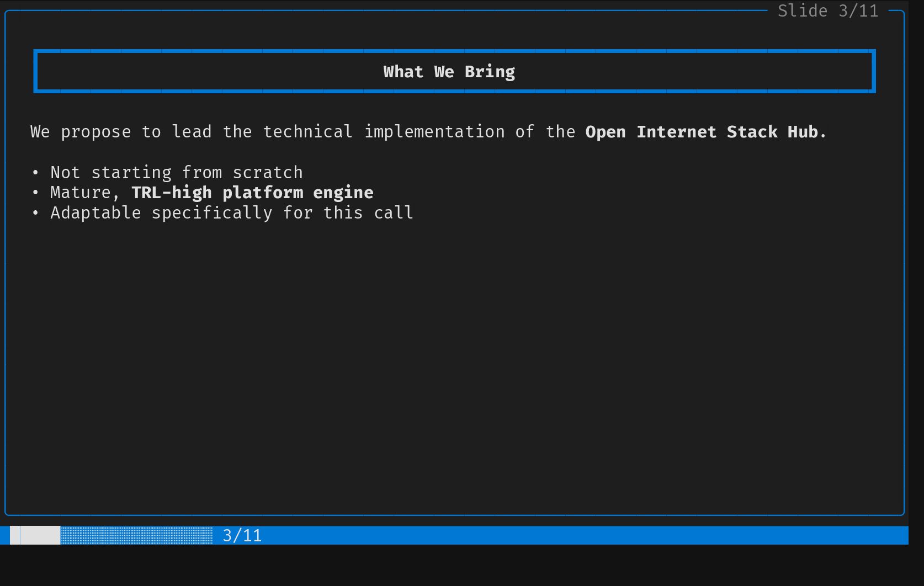Image resolution: width=924 pixels, height=586 pixels.
Task: Select the "Adaptable specifically for this call" bullet
Action: point(231,213)
